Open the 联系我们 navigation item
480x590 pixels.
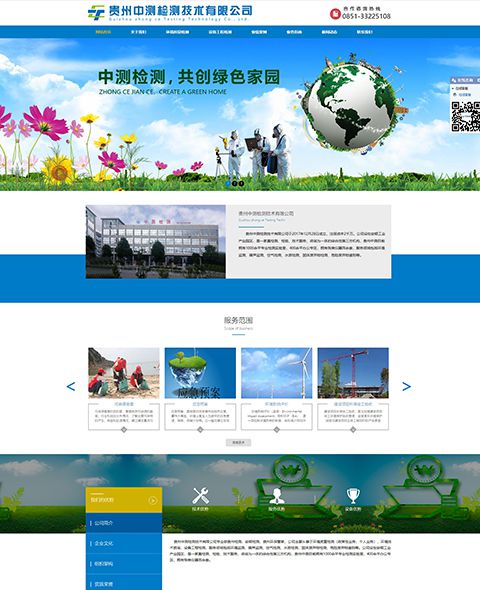(365, 32)
